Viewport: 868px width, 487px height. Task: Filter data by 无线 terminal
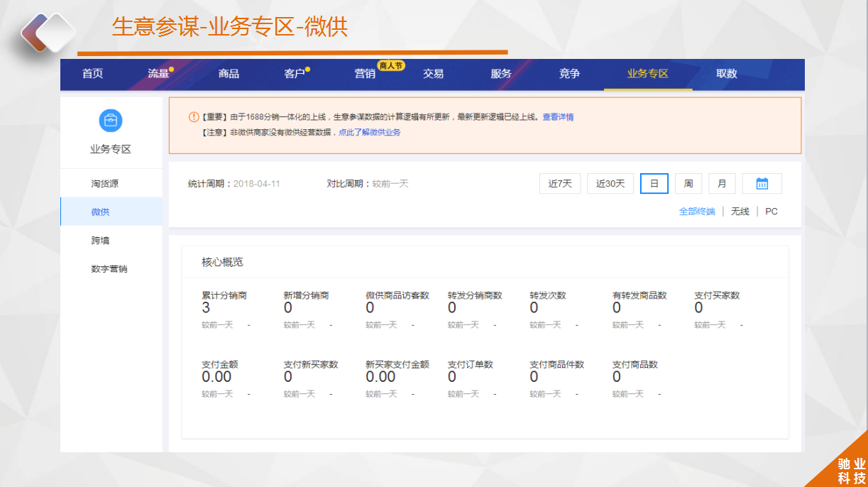(740, 212)
